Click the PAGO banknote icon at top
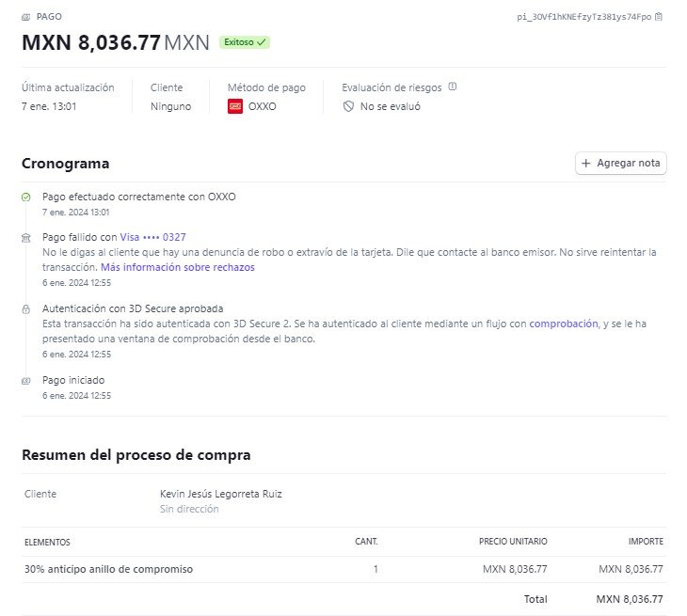Viewport: 687px width, 616px height. point(25,17)
